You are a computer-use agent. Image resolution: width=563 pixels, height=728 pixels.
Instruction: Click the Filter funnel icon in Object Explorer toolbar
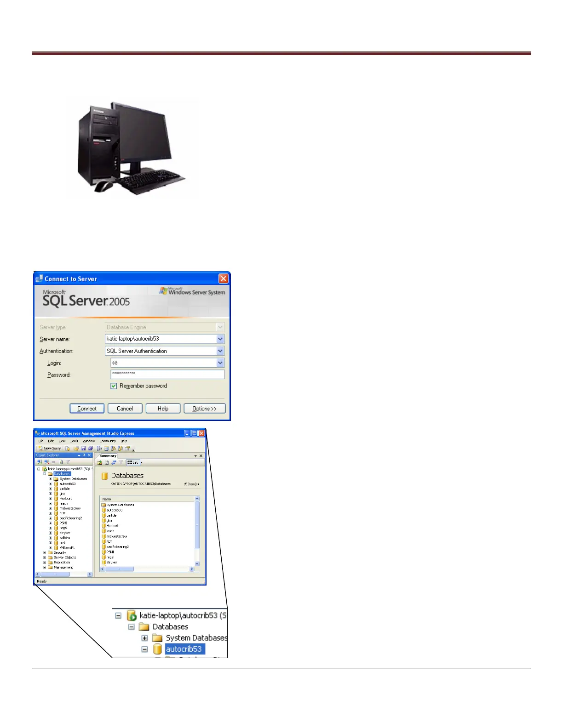[x=68, y=462]
